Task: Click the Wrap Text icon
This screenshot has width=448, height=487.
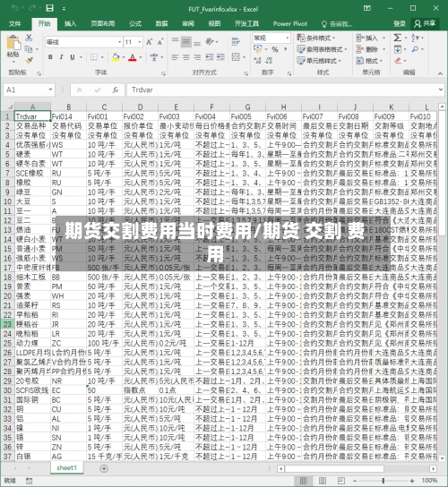Action: (x=236, y=41)
